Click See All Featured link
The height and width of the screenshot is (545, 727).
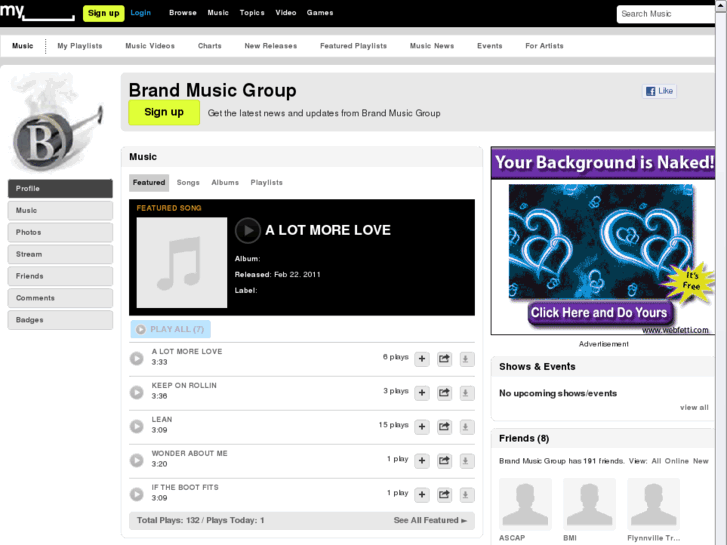point(430,520)
